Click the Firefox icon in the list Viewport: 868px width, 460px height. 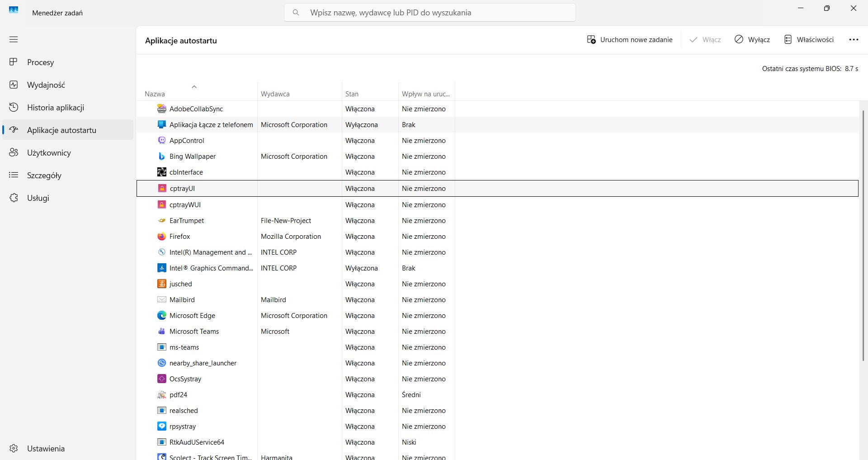click(161, 236)
